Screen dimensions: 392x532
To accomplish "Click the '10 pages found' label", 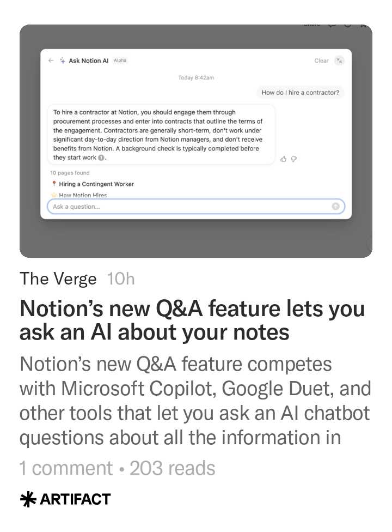I will point(70,173).
